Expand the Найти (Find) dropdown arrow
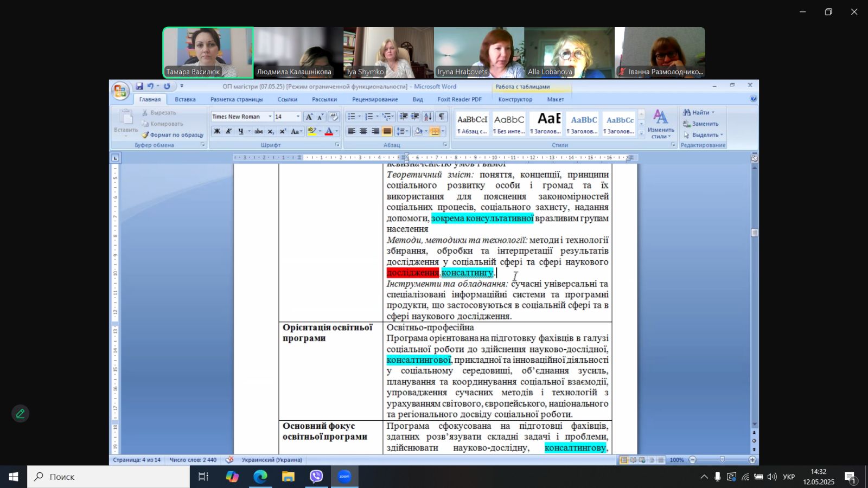The height and width of the screenshot is (488, 868). [x=713, y=113]
